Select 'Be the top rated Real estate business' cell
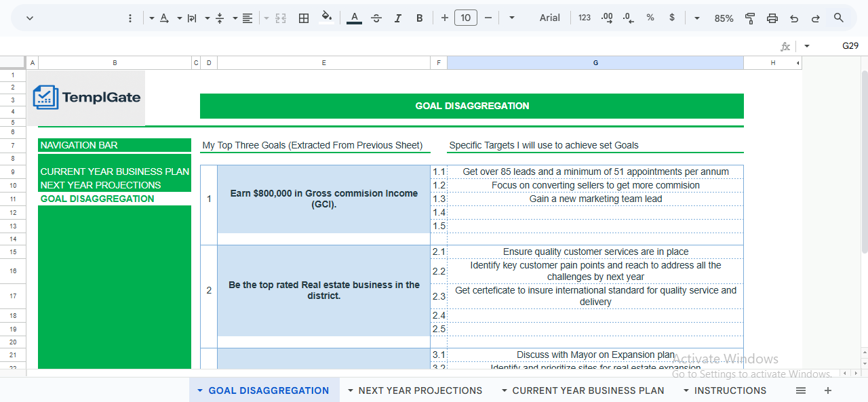Image resolution: width=868 pixels, height=402 pixels. click(323, 290)
